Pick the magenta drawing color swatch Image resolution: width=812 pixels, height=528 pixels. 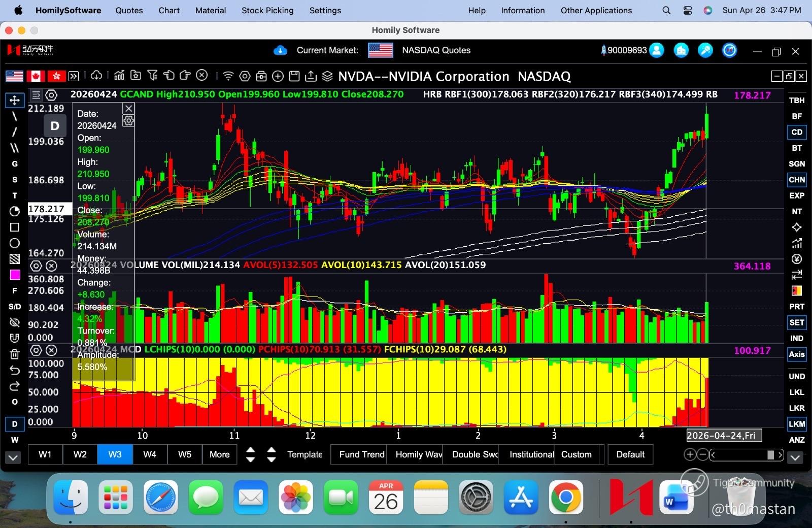pos(15,275)
